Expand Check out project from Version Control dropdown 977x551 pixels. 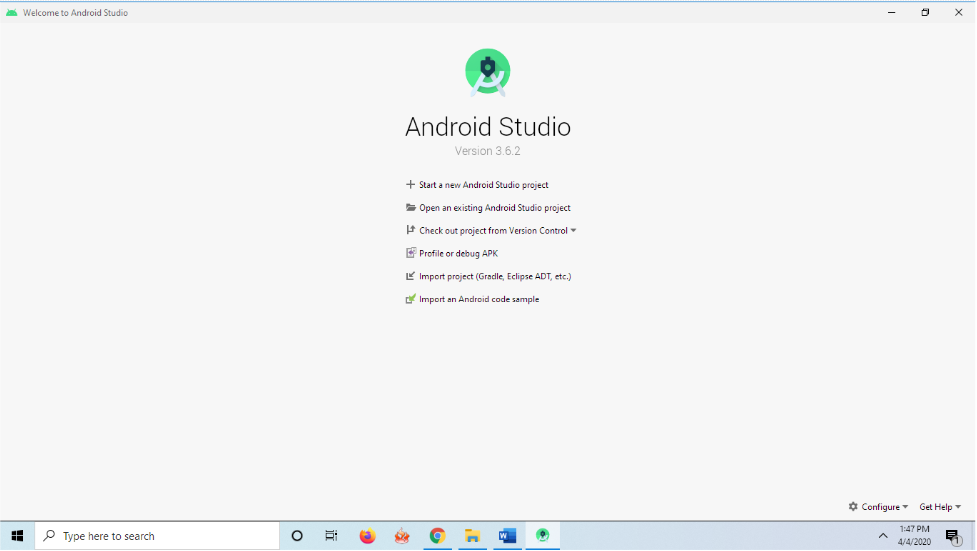(573, 231)
